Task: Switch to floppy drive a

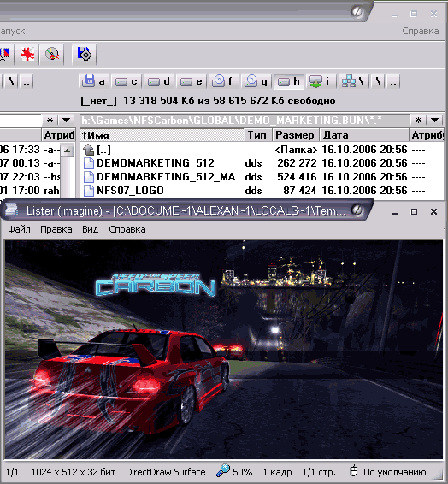Action: [x=94, y=81]
